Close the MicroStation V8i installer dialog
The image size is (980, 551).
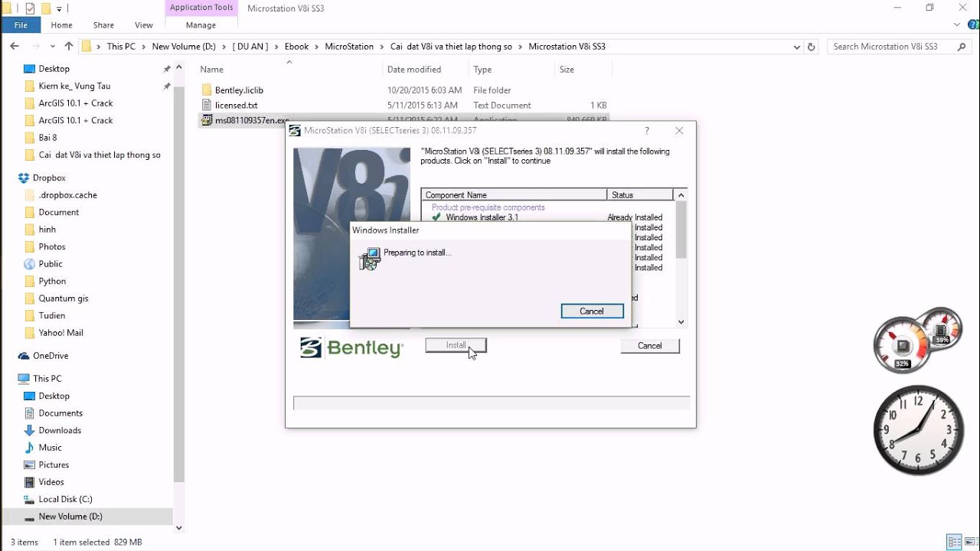[679, 131]
